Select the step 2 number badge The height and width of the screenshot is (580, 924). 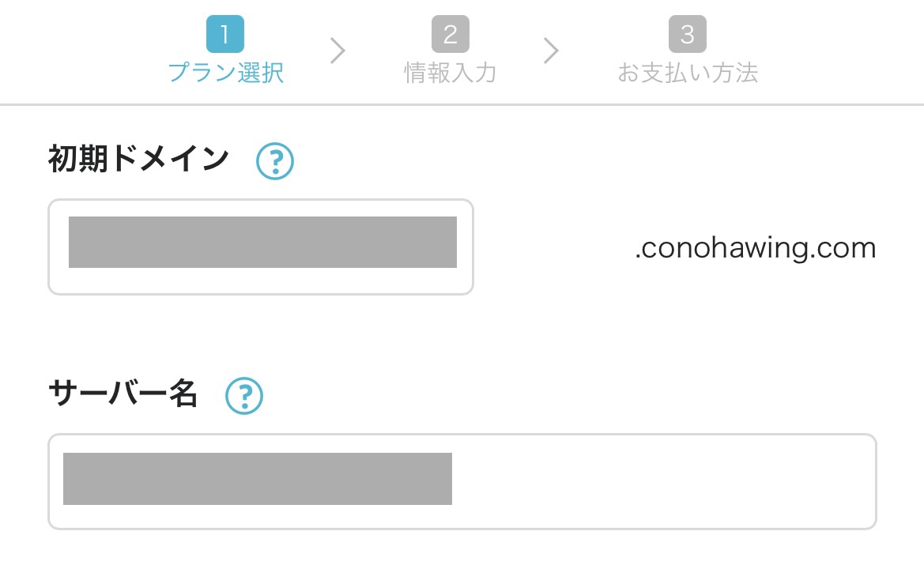click(x=451, y=34)
